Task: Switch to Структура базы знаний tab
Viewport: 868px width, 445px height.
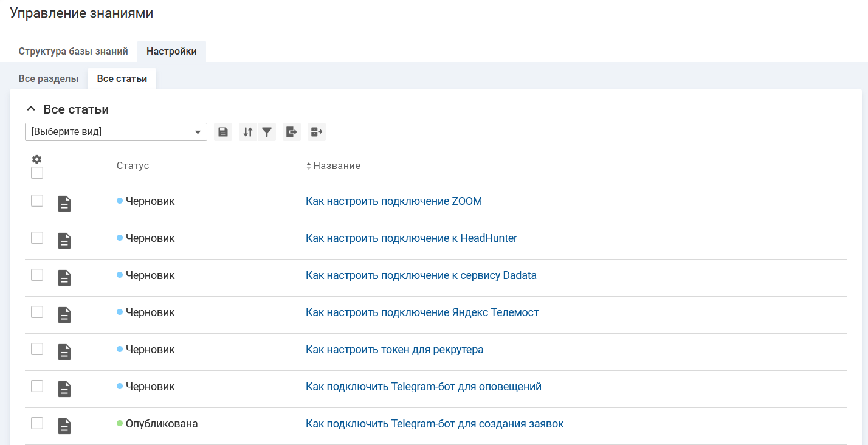Action: click(x=74, y=52)
